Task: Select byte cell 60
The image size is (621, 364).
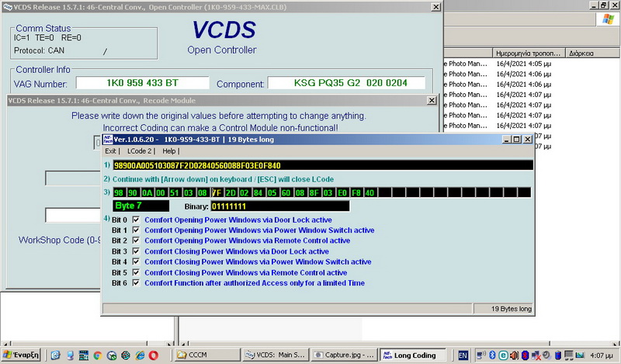Action: click(x=286, y=192)
